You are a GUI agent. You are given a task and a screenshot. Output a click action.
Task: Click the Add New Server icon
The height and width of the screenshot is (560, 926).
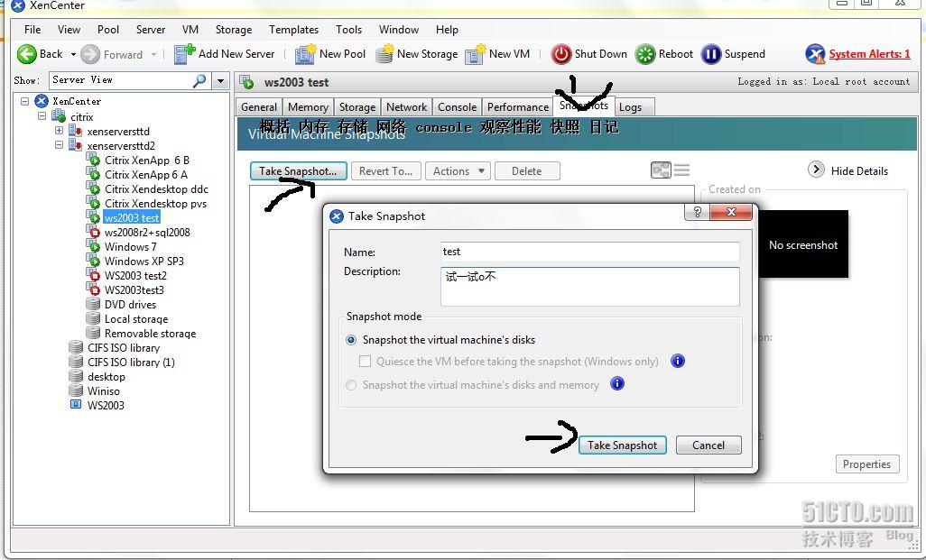click(x=184, y=54)
